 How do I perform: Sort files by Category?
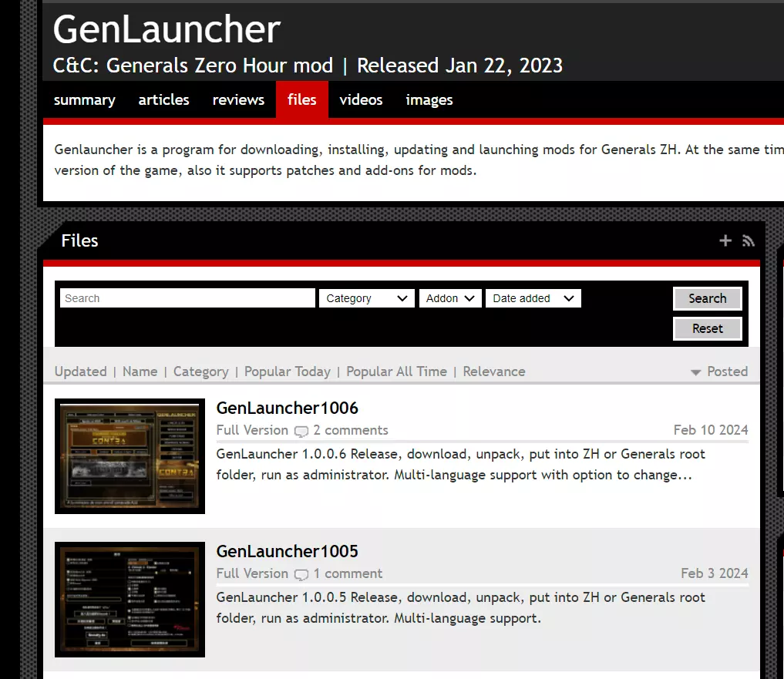(x=200, y=371)
